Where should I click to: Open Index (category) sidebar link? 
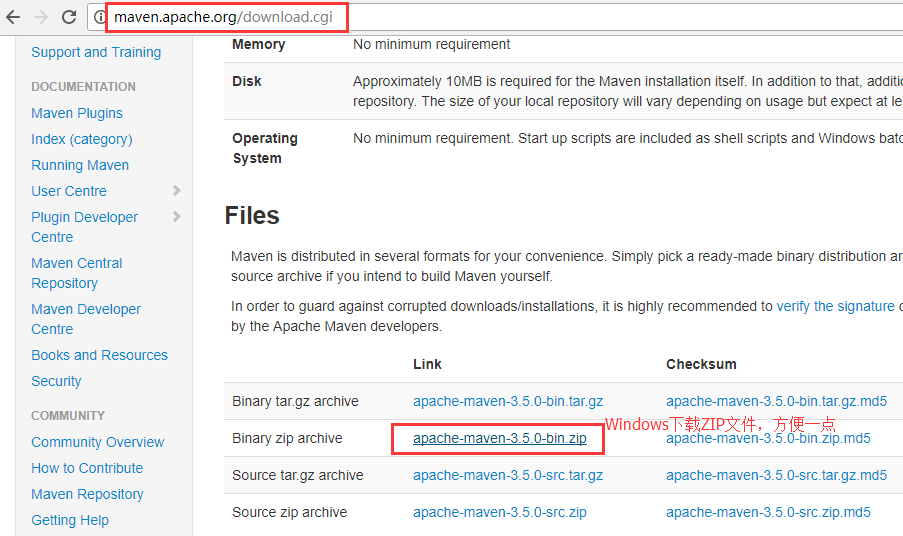(82, 139)
